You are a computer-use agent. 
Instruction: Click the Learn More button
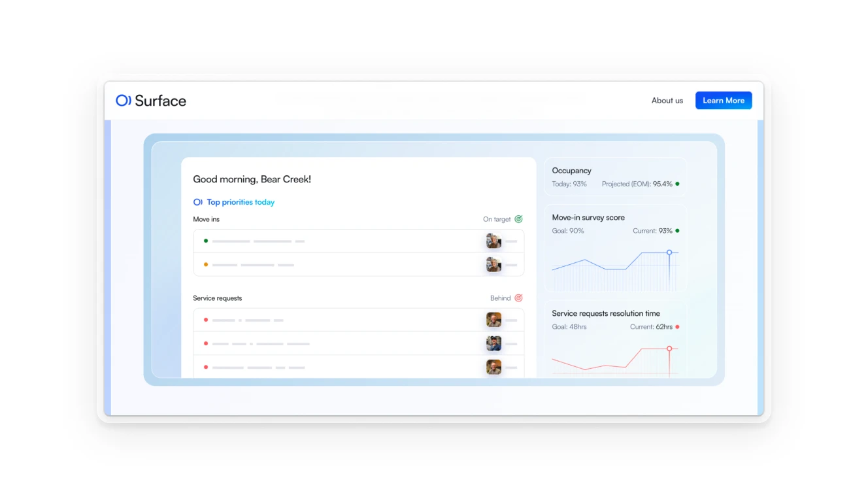coord(724,100)
